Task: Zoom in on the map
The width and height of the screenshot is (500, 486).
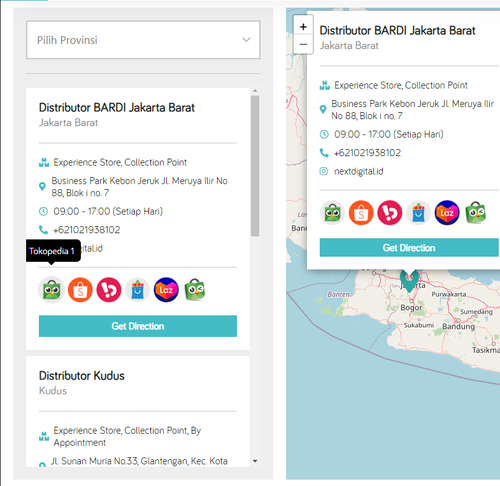Action: [x=303, y=27]
